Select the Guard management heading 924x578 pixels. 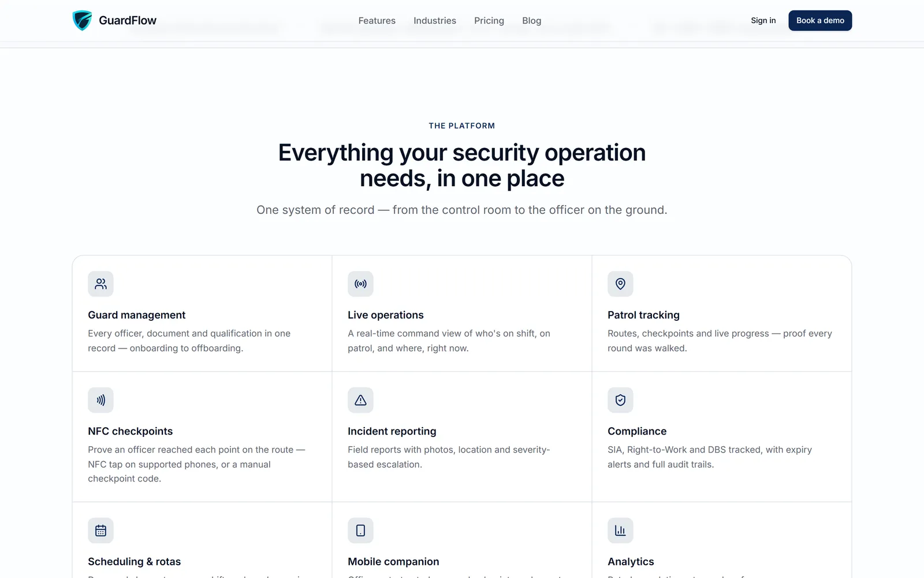click(137, 315)
